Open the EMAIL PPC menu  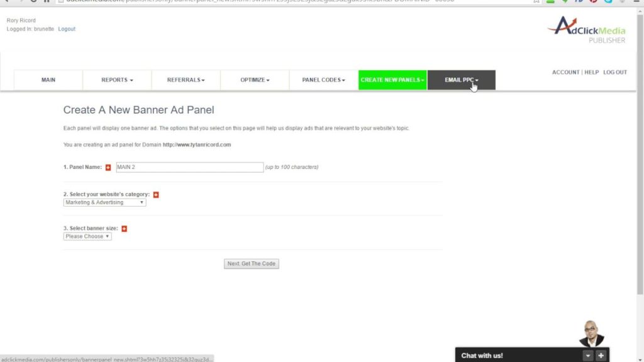tap(461, 80)
